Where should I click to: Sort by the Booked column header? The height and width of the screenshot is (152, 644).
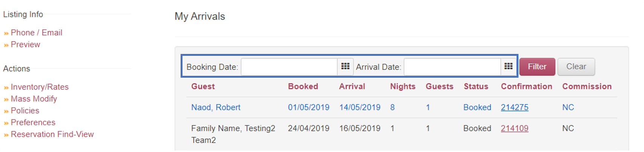coord(303,86)
